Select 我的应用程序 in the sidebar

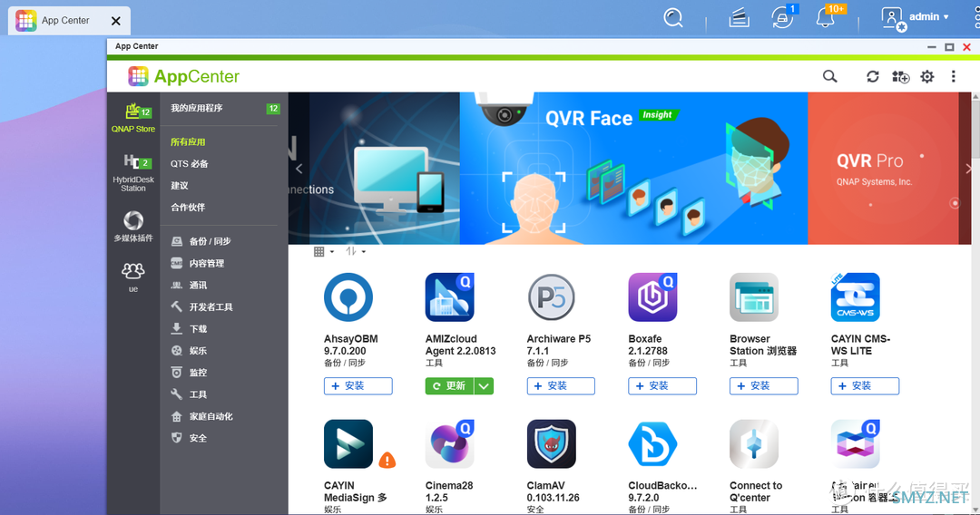[197, 108]
